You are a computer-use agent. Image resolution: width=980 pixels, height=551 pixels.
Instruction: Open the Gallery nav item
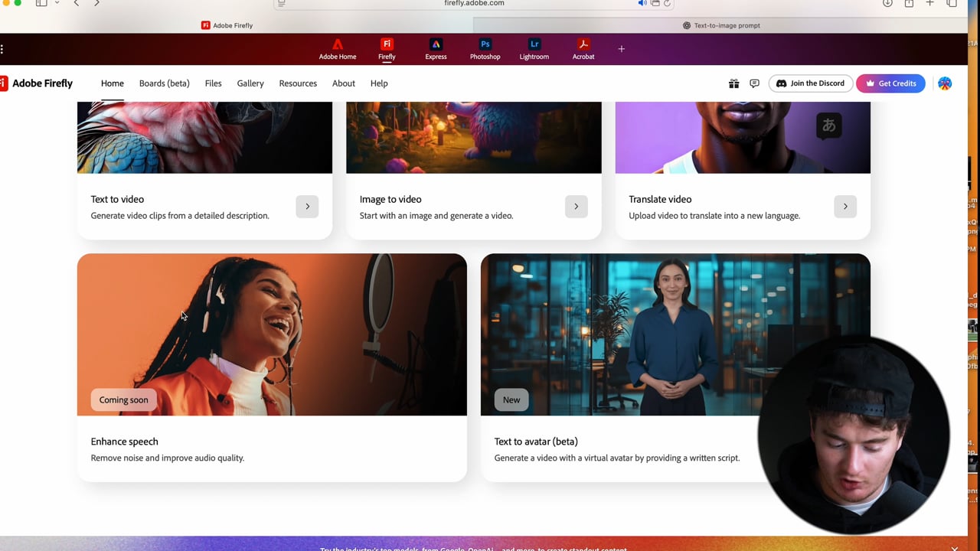coord(250,83)
